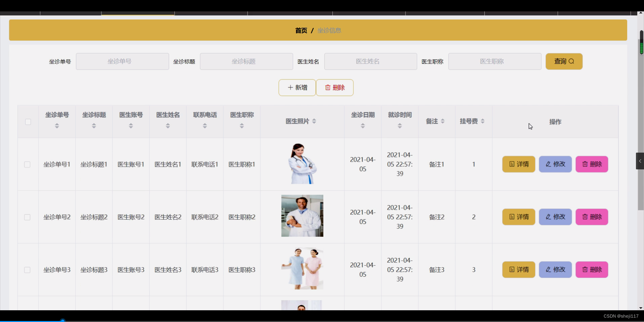The width and height of the screenshot is (644, 322).
Task: Focus the 坐诊单号 search field
Action: tap(122, 61)
